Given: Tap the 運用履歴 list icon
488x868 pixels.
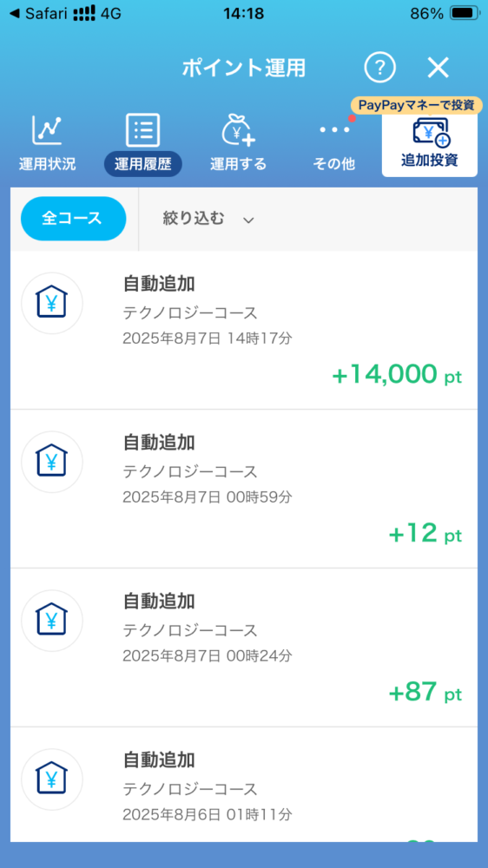Looking at the screenshot, I should click(x=143, y=129).
